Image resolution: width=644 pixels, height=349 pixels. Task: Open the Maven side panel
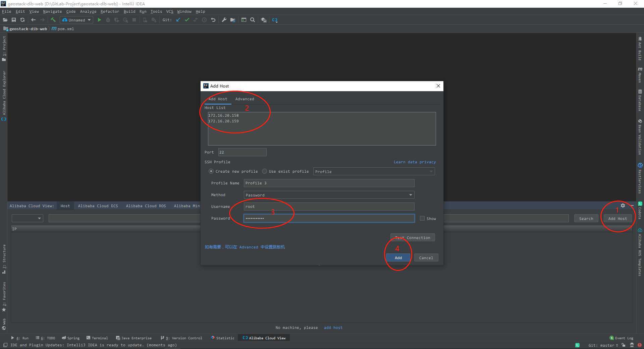click(640, 74)
